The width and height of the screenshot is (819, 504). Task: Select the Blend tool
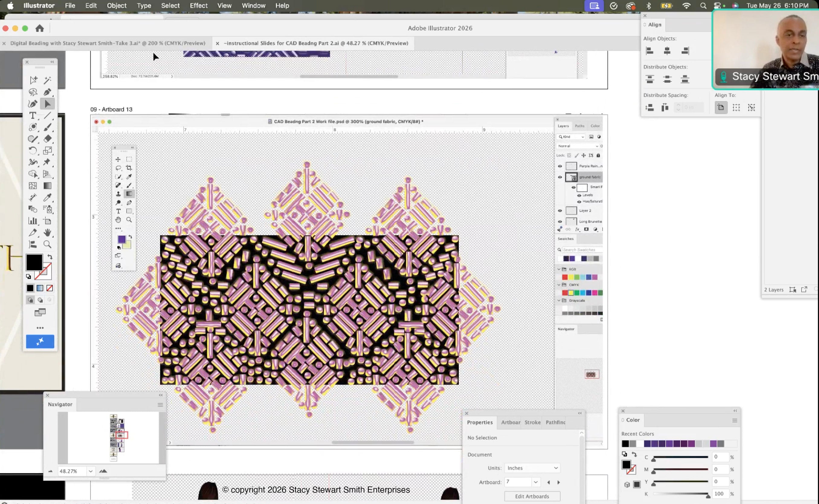pyautogui.click(x=33, y=209)
